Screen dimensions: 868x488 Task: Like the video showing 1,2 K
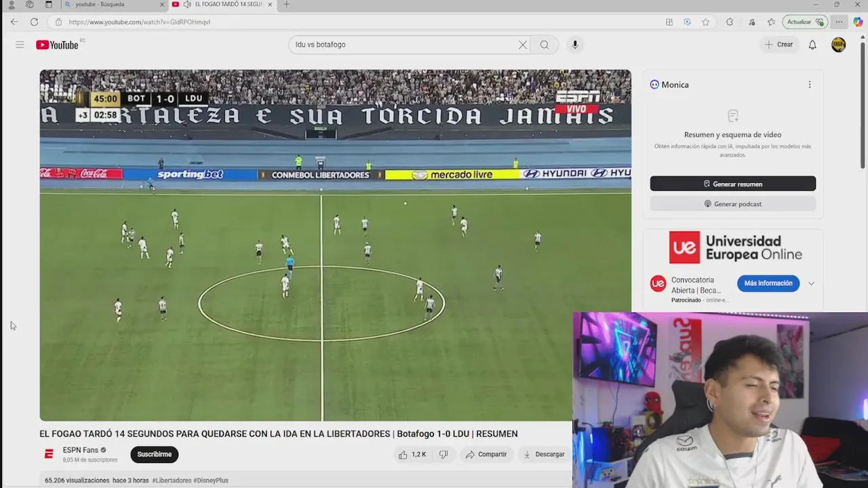(x=412, y=454)
